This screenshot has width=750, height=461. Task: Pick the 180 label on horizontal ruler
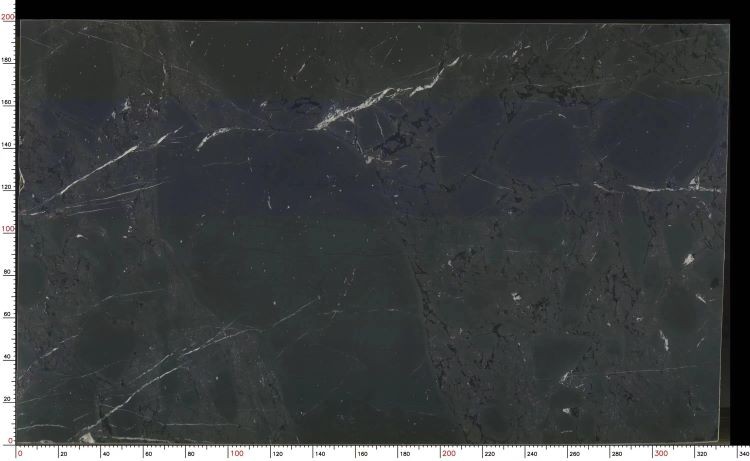point(404,453)
